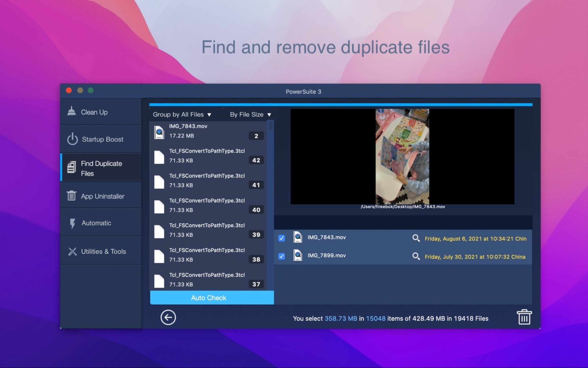Click the IMG_7899.mov filename in the detail list
This screenshot has width=588, height=368.
click(327, 255)
